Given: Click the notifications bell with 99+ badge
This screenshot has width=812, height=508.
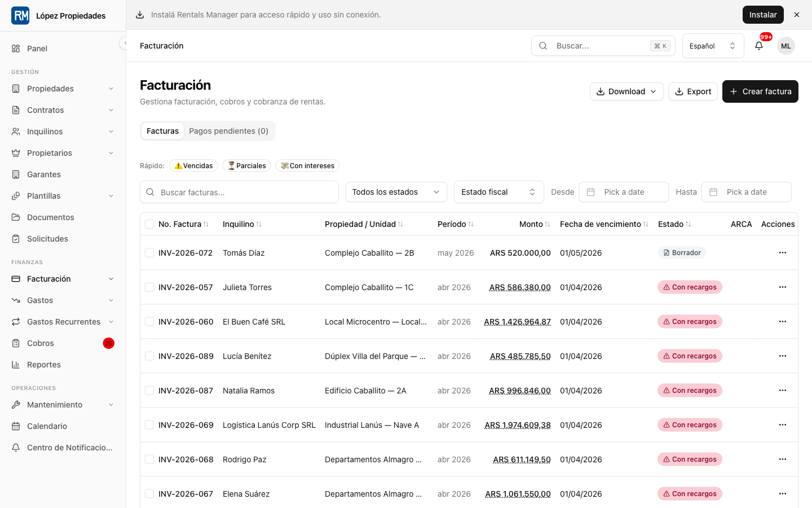Looking at the screenshot, I should pos(759,46).
